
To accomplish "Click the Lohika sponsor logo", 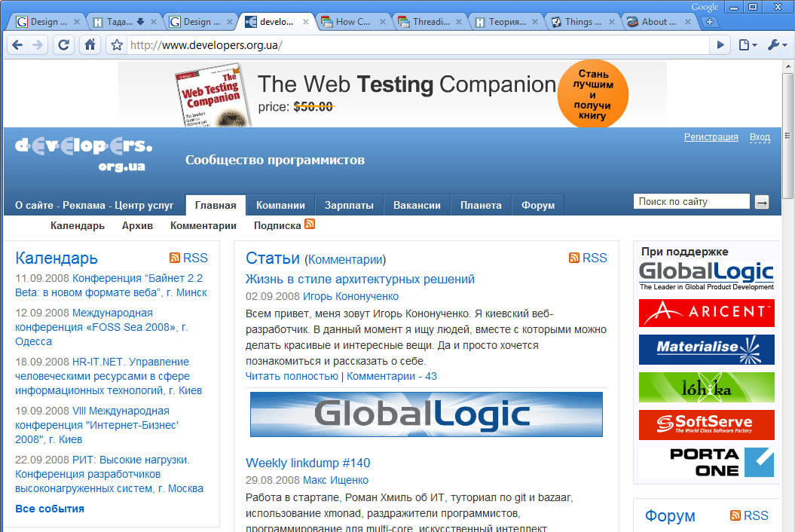I will tap(706, 387).
